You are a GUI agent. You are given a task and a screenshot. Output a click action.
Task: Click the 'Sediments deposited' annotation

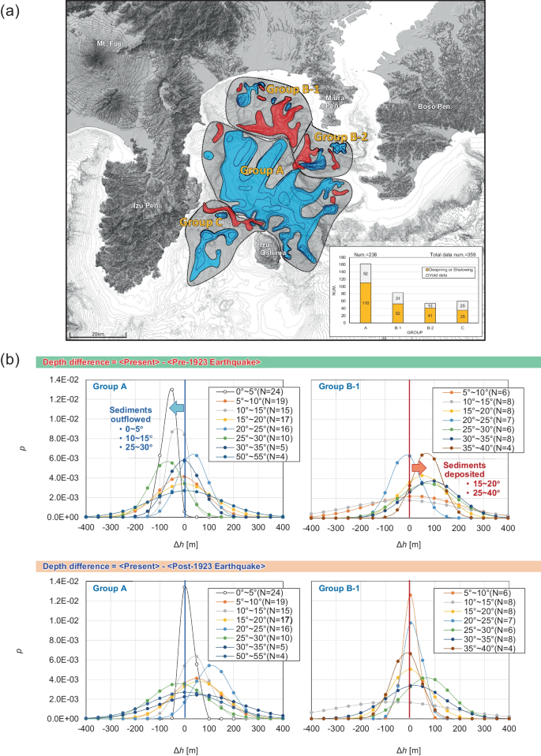(464, 470)
